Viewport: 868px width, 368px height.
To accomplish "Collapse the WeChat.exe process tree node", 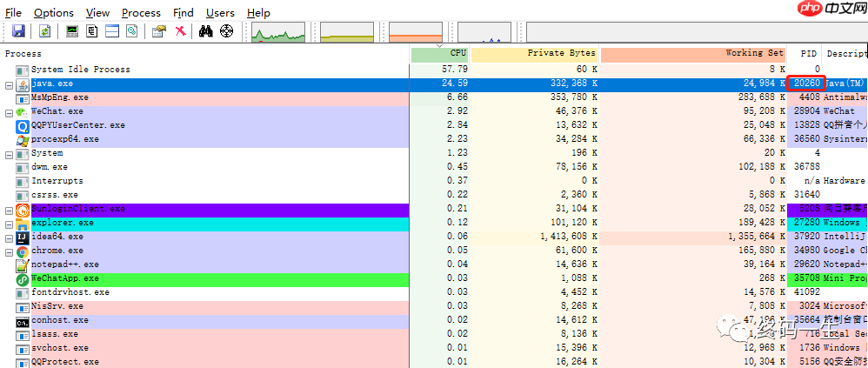I will pos(9,112).
